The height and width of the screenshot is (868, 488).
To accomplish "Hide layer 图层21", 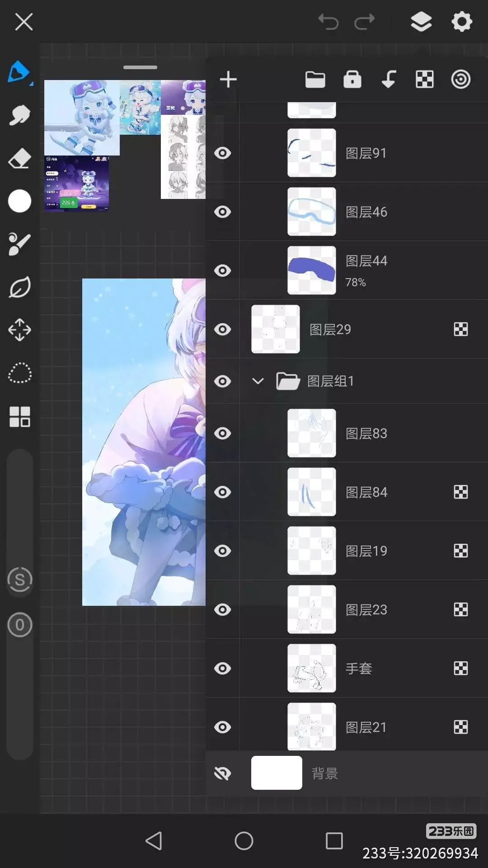I will tap(222, 727).
